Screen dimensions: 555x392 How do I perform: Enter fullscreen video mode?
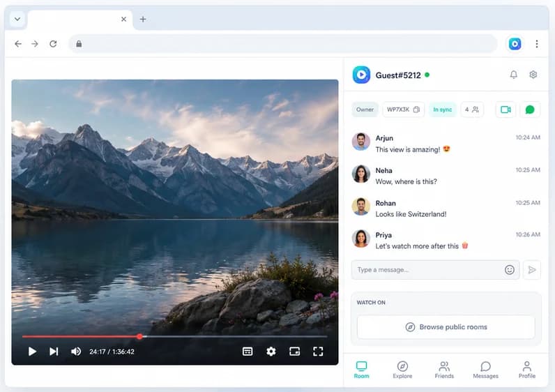pos(318,352)
